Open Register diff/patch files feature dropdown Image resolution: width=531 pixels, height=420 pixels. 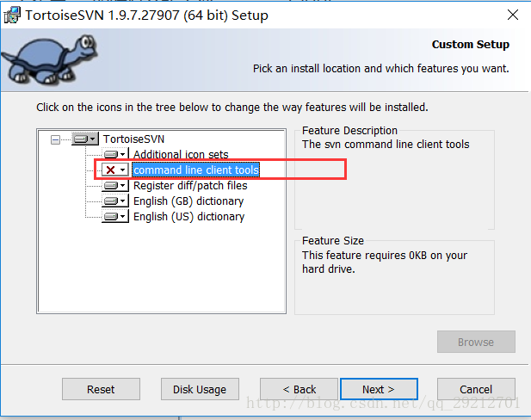(114, 186)
